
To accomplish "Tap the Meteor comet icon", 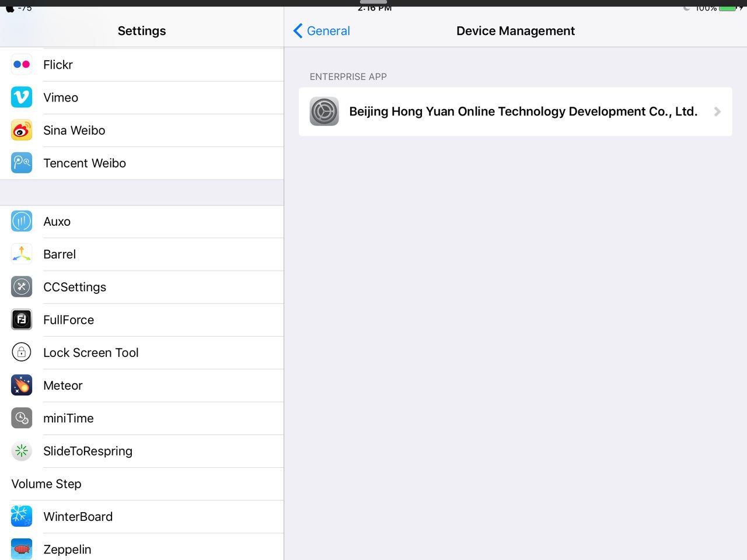I will coord(22,386).
